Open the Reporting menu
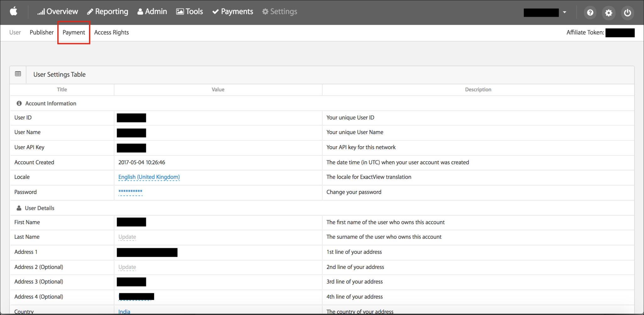Viewport: 644px width, 315px height. tap(108, 12)
